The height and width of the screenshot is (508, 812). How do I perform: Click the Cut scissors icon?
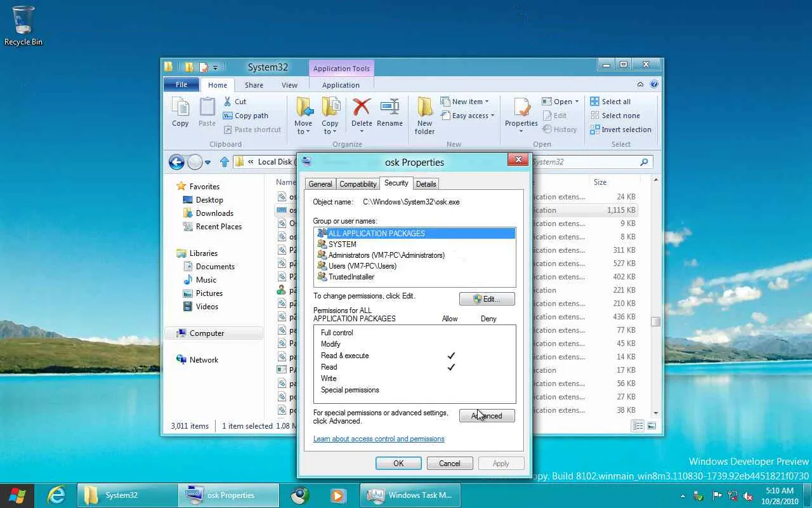[228, 102]
